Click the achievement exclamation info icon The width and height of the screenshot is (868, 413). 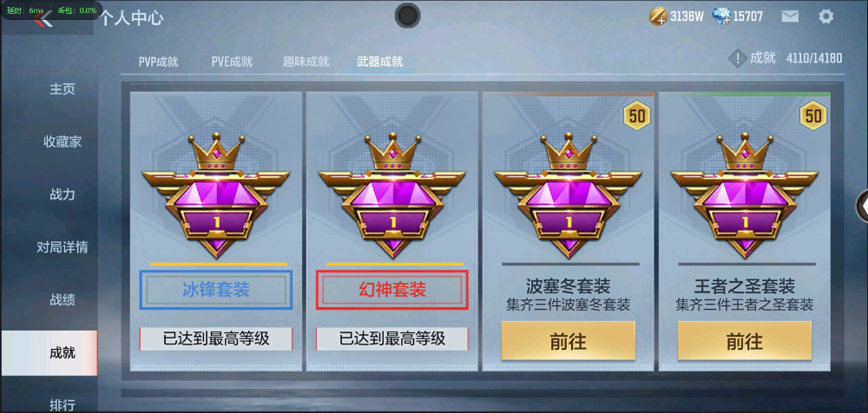[x=737, y=58]
